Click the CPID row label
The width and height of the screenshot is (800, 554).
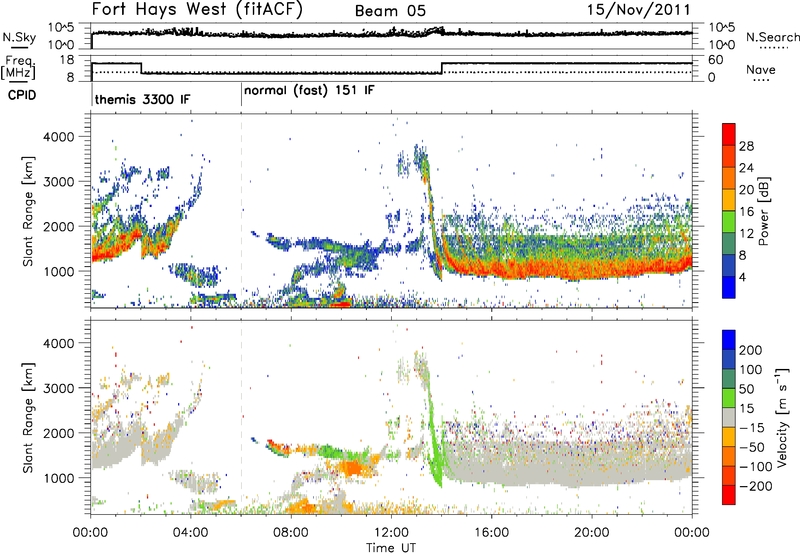pyautogui.click(x=22, y=95)
